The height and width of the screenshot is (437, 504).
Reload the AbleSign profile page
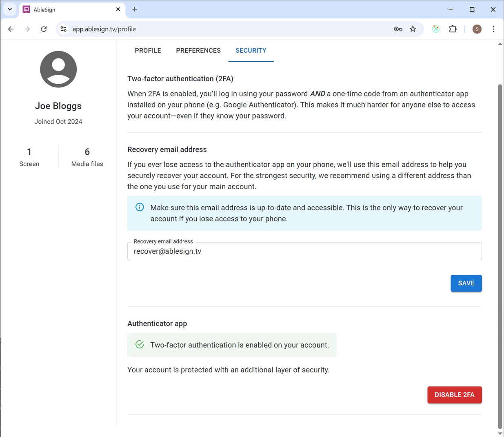[x=44, y=29]
